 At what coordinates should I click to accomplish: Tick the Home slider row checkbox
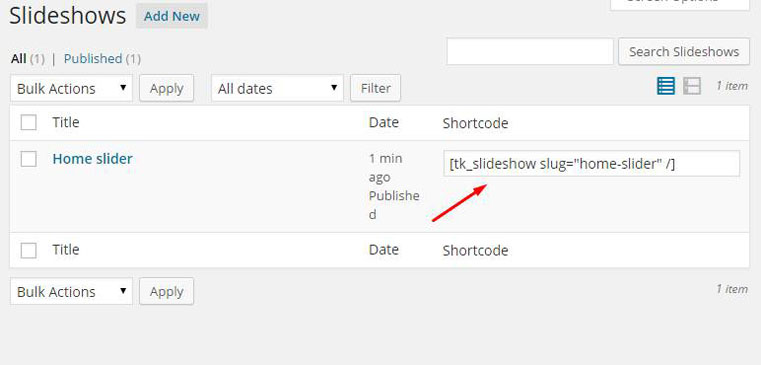(x=29, y=159)
